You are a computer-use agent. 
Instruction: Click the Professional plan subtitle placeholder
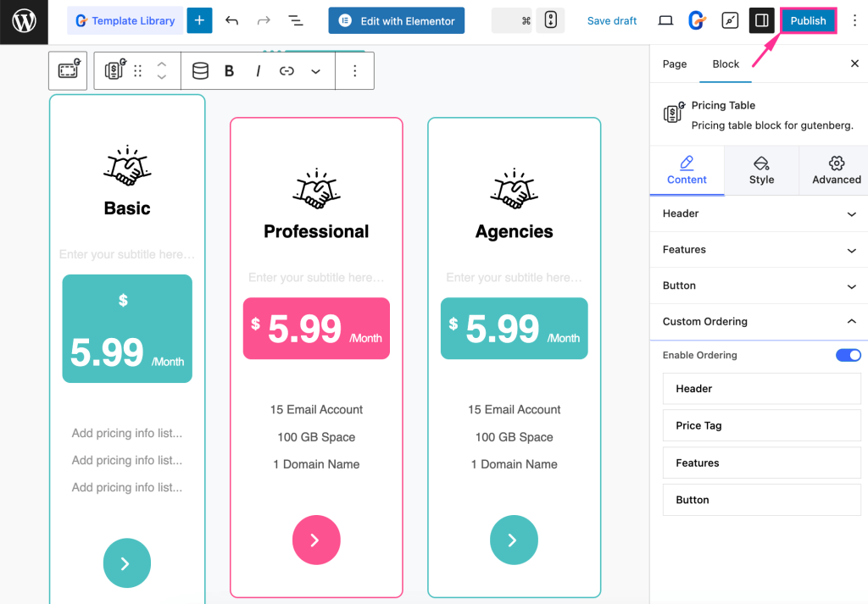click(316, 278)
